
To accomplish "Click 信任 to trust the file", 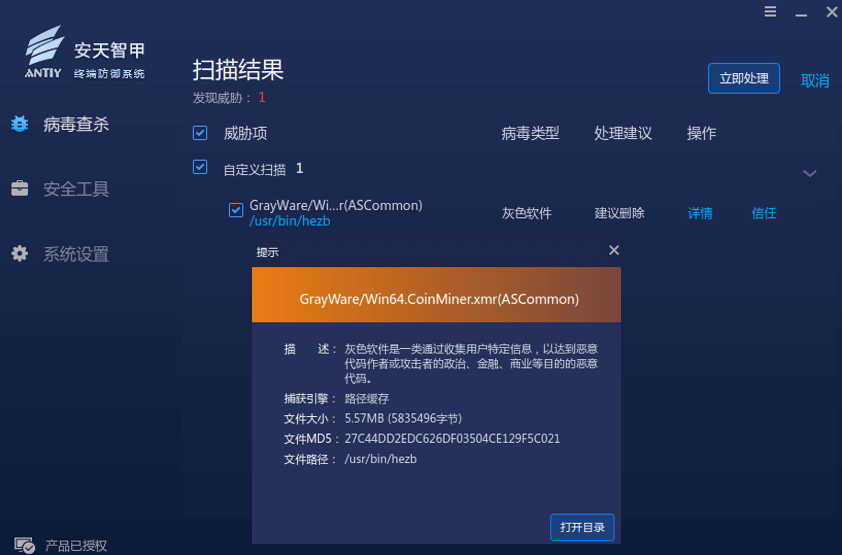I will 764,213.
